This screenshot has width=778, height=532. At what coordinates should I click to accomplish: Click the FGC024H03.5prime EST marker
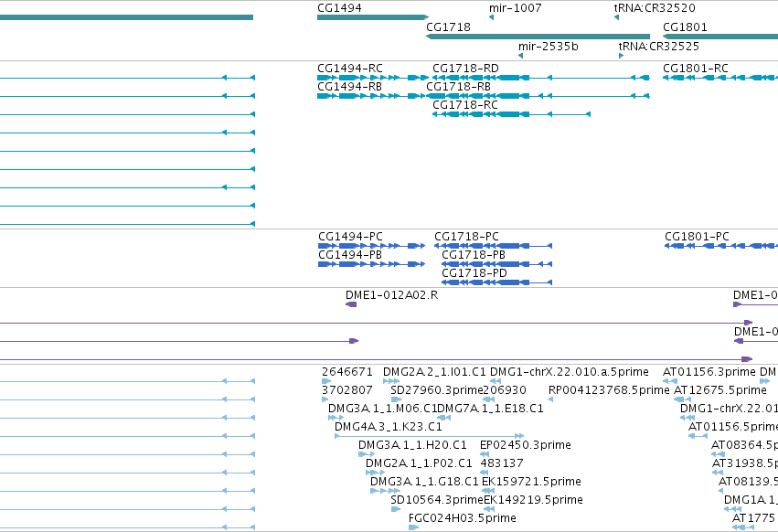(413, 527)
